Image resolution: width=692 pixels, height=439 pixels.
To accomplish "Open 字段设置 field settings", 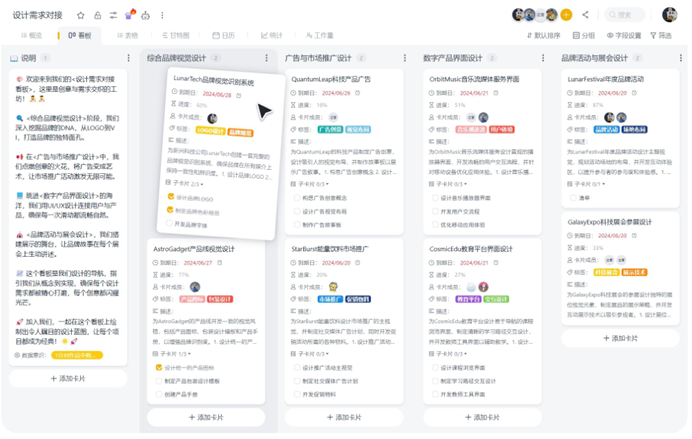I will (624, 36).
